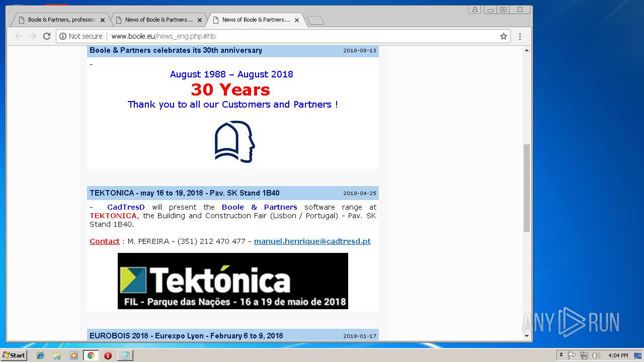The image size is (644, 362).
Task: Open the media player taskbar icon
Action: click(74, 355)
